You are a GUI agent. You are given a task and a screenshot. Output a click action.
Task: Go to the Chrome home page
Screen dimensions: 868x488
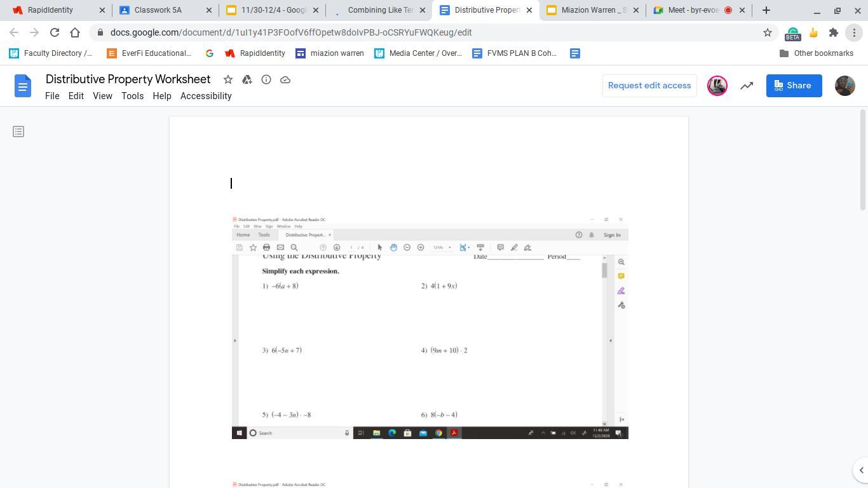[x=75, y=32]
